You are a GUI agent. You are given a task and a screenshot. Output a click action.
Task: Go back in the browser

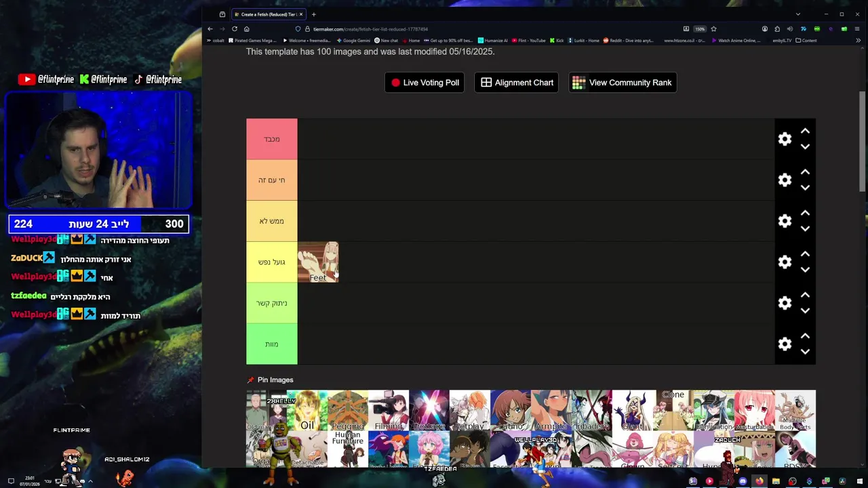pyautogui.click(x=210, y=29)
